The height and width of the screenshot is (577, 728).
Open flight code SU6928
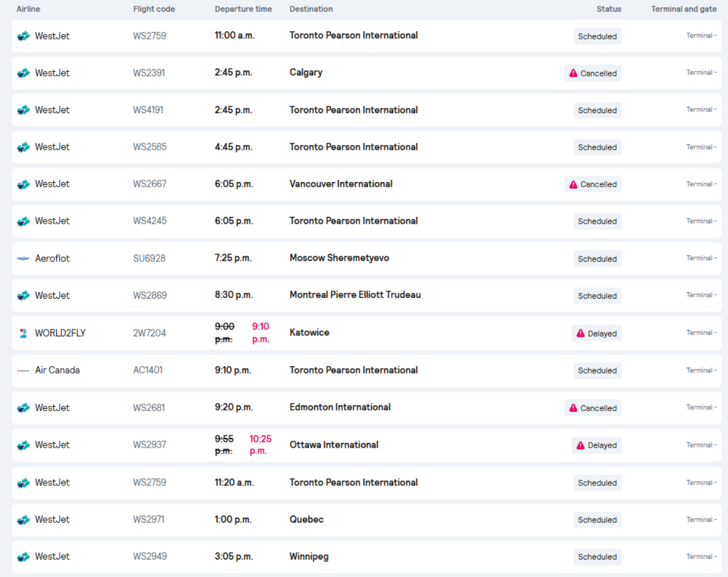coord(149,259)
